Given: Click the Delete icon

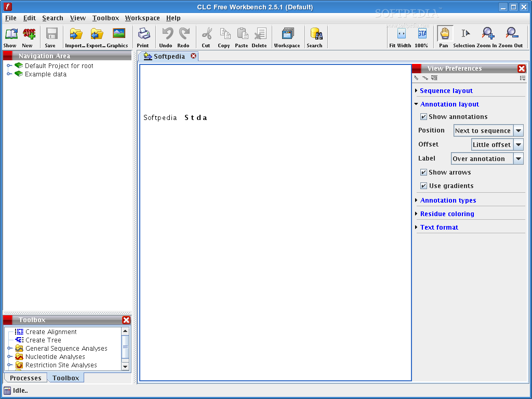Looking at the screenshot, I should pos(260,34).
